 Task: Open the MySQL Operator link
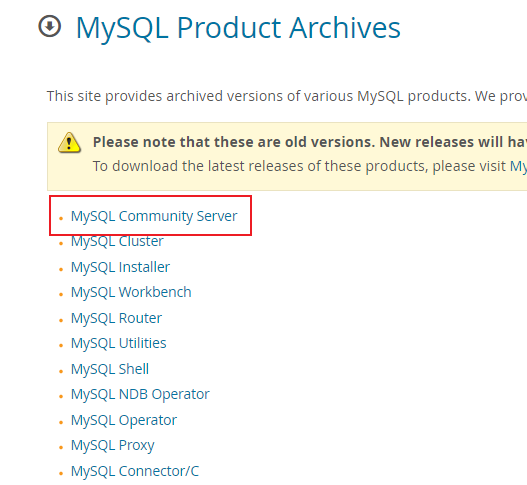pos(124,420)
